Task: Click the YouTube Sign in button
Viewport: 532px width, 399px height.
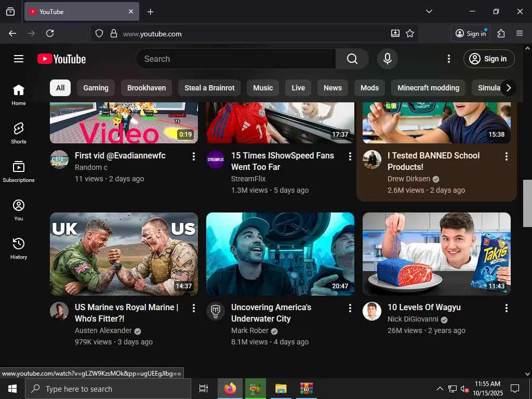Action: point(489,59)
